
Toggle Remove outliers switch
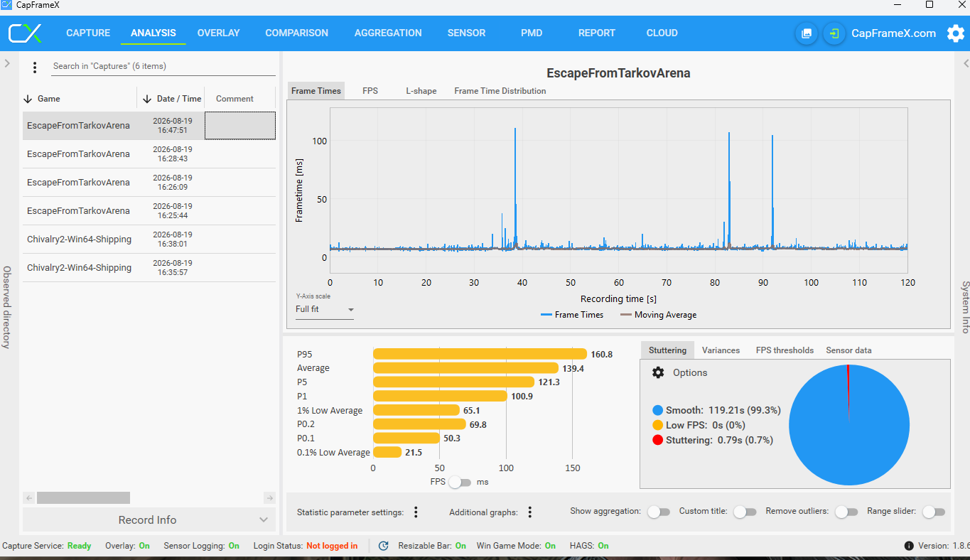click(x=846, y=512)
